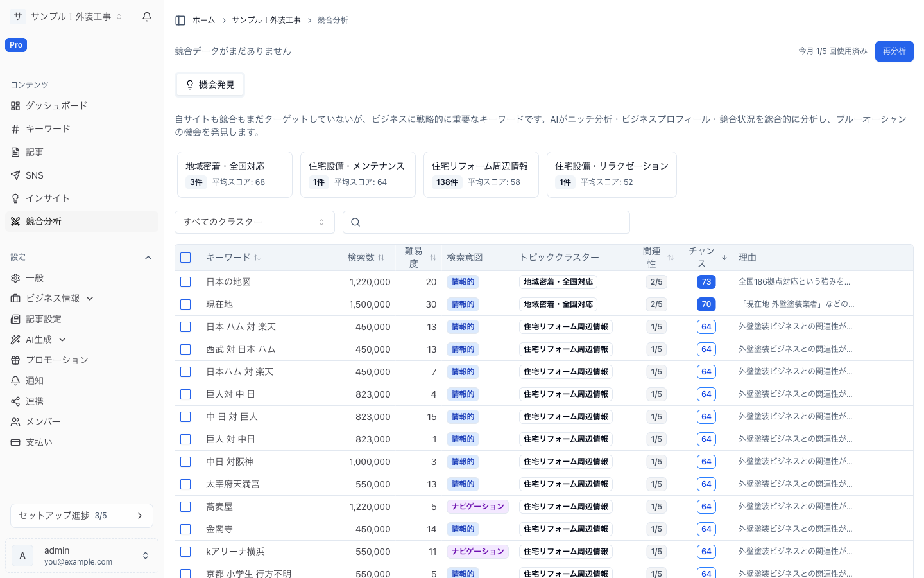This screenshot has width=924, height=578.
Task: Click the 支払い credit card icon
Action: (15, 442)
